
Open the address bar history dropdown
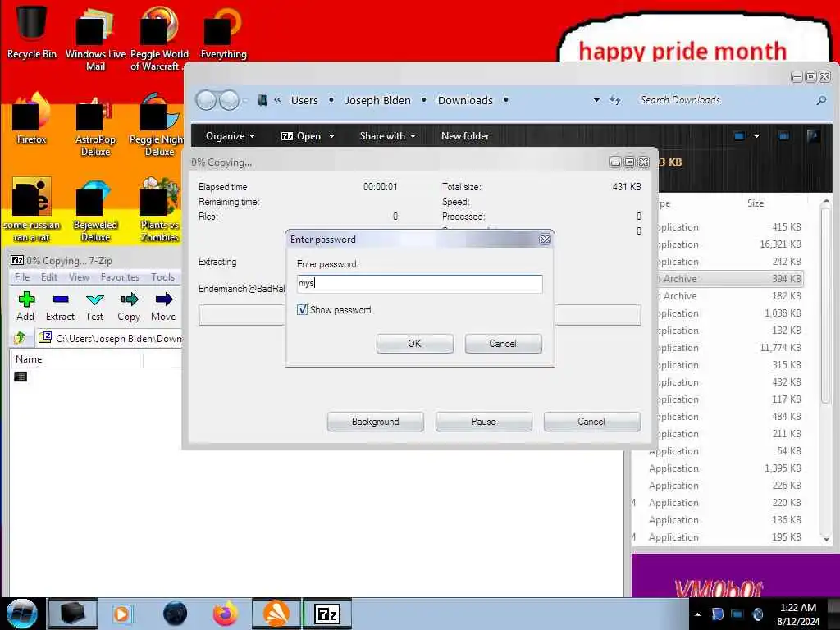[596, 100]
